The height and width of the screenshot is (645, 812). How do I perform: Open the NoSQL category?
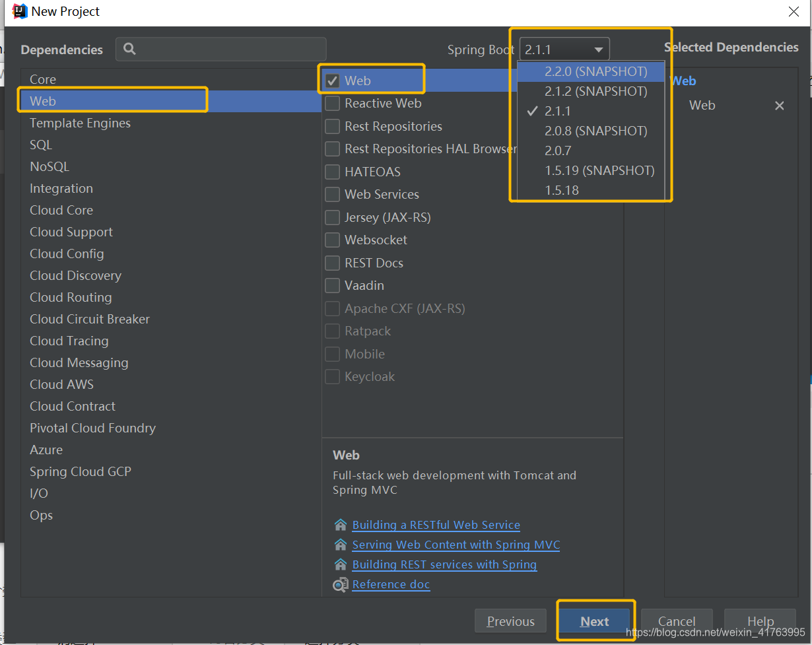point(171,166)
